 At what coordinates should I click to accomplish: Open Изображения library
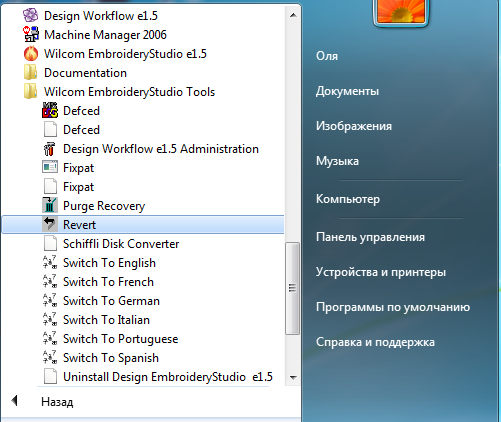tap(354, 126)
